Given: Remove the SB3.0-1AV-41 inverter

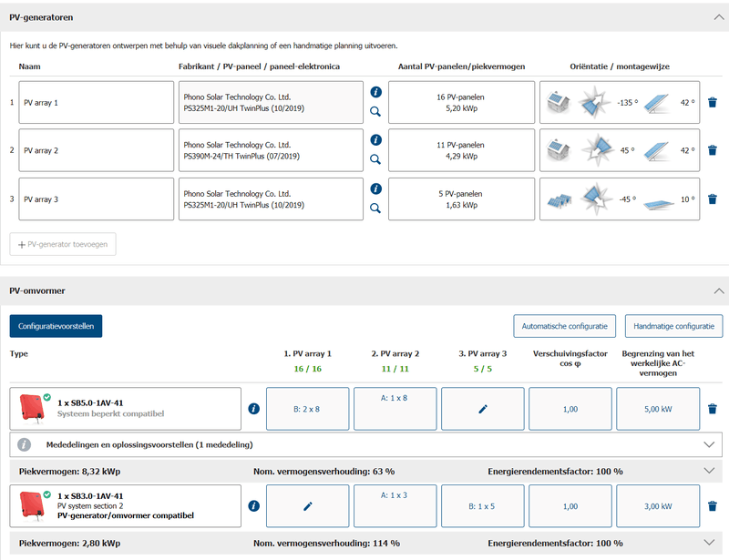Looking at the screenshot, I should (x=713, y=504).
